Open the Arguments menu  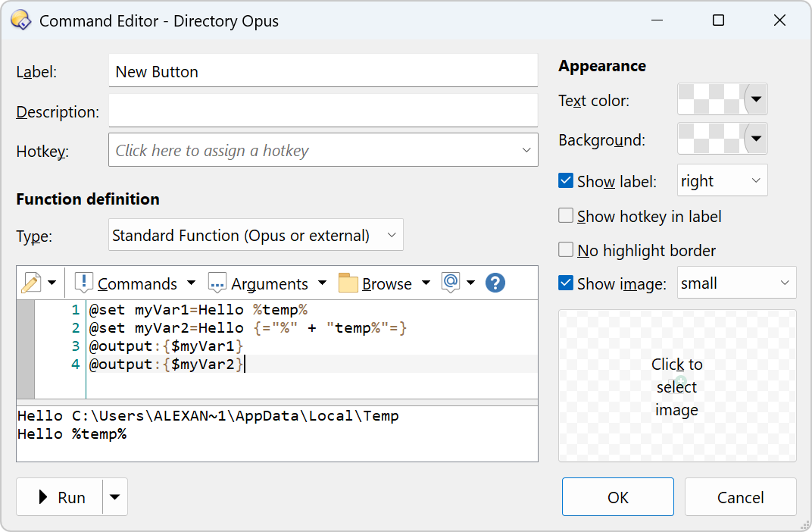[x=270, y=284]
